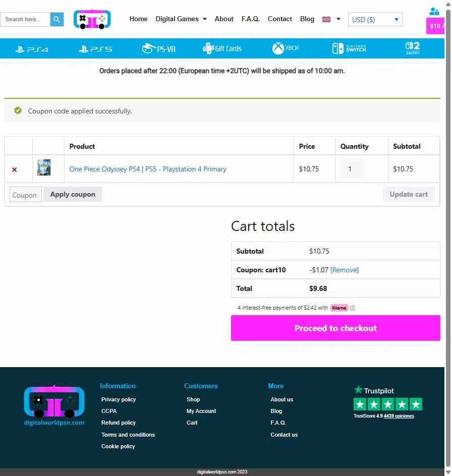452x476 pixels.
Task: Click the coupon discount -$1.07
Action: [319, 270]
